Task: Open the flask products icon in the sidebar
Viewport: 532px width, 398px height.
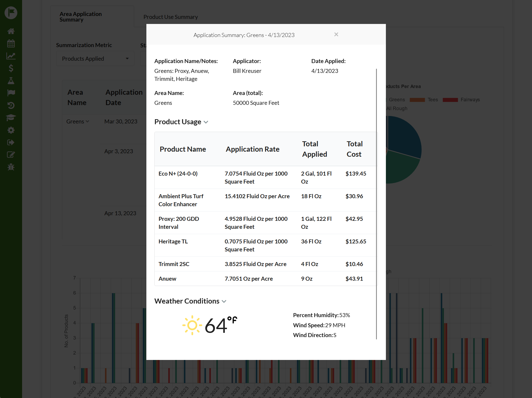Action: [11, 81]
